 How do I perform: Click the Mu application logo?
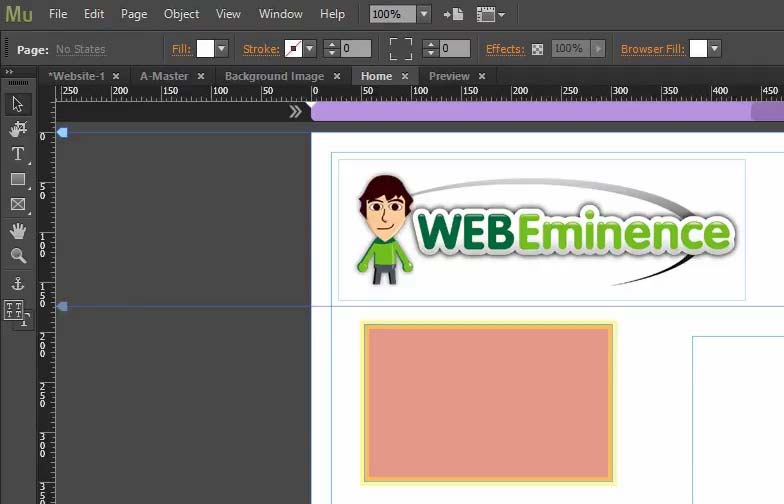[19, 14]
